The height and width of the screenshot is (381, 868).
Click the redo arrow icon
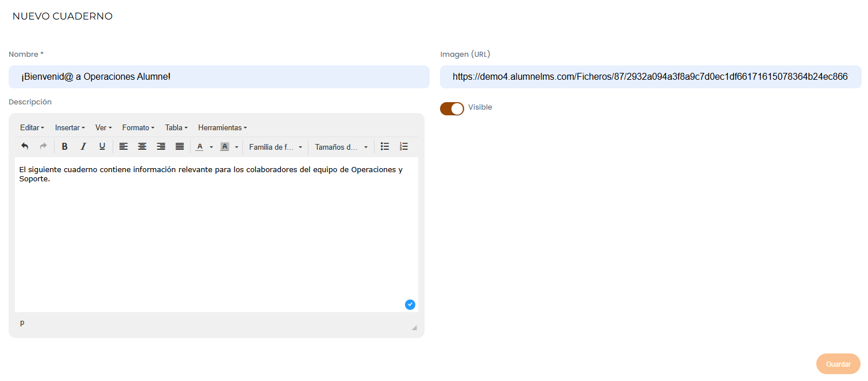43,146
